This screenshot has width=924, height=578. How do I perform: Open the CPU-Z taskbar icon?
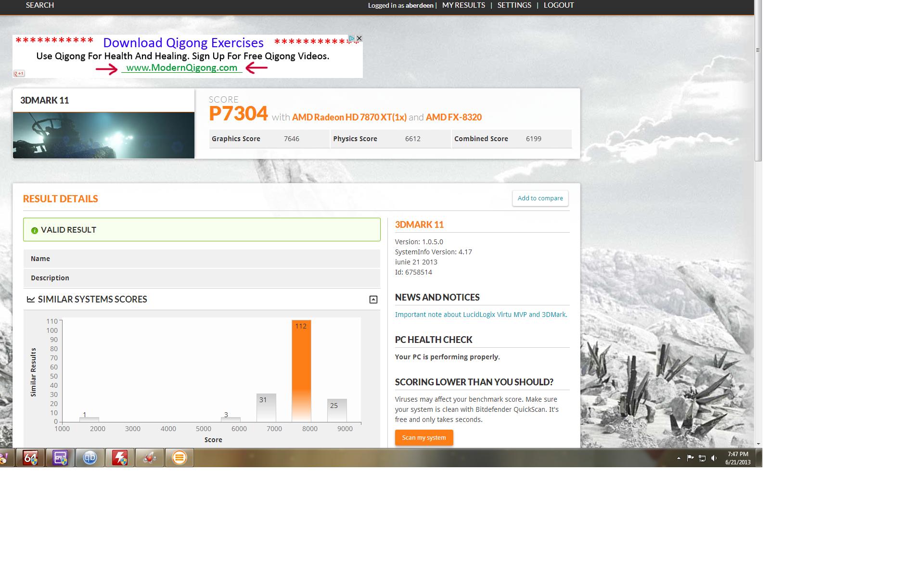pos(60,458)
